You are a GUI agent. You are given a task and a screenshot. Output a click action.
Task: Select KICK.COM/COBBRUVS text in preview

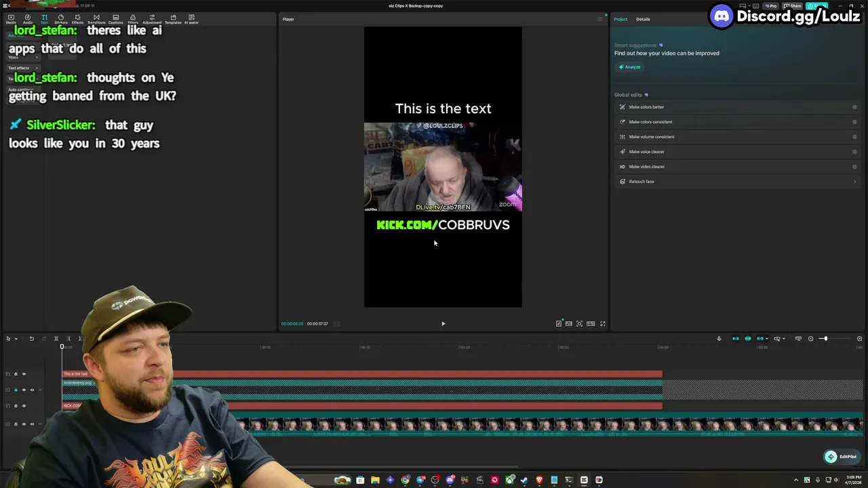pyautogui.click(x=443, y=225)
